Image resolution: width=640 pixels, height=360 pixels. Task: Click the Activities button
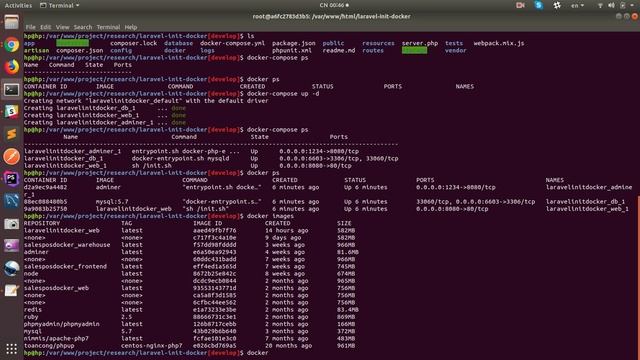click(x=18, y=5)
